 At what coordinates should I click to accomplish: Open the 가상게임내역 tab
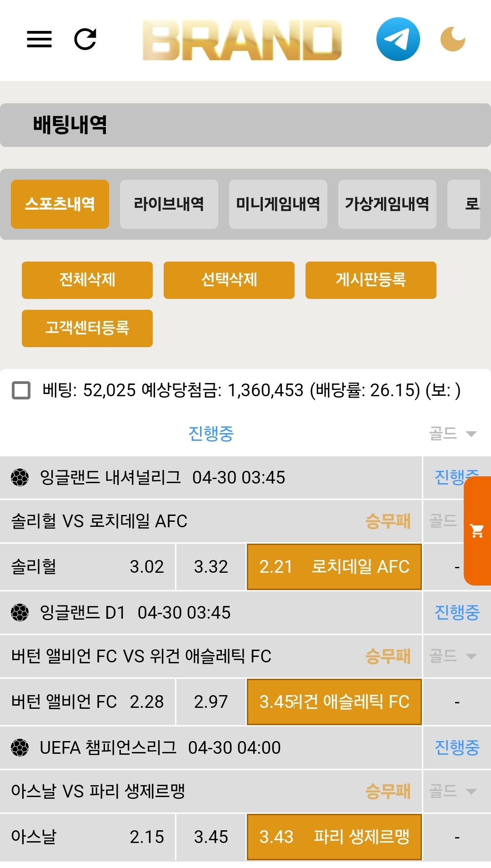coord(387,204)
